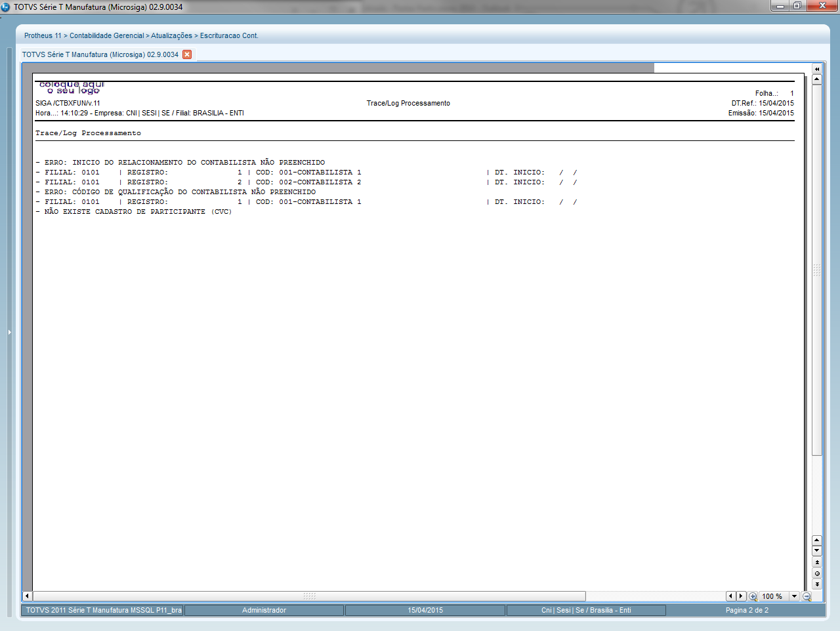
Task: Click NÃO EXISTE CADASTRO DE PARTICIPANTE (CVC) line
Action: tap(134, 211)
